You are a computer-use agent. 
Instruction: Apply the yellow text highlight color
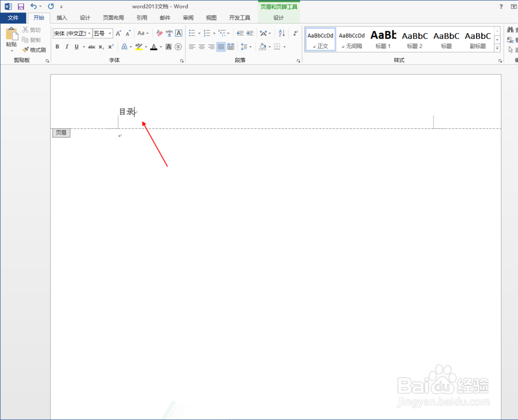139,47
